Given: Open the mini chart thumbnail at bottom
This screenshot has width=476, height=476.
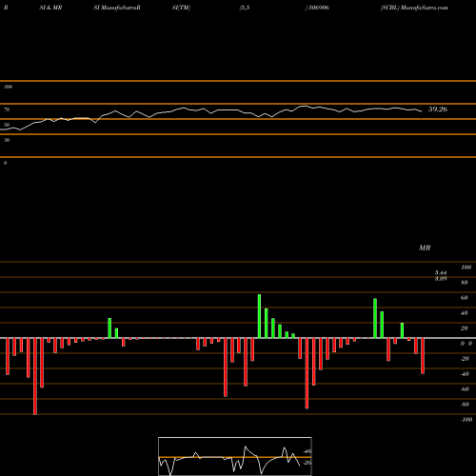Looking at the screenshot, I should (x=235, y=456).
